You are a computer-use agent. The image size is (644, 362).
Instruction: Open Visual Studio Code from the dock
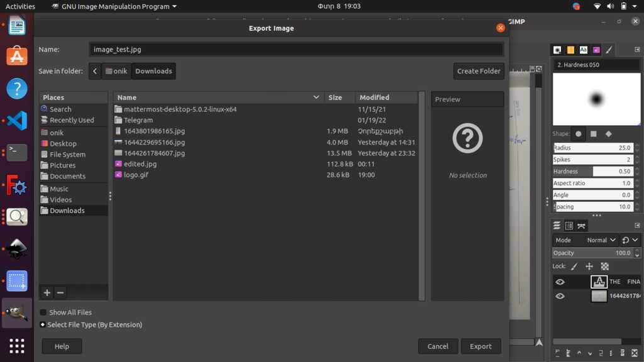(17, 121)
